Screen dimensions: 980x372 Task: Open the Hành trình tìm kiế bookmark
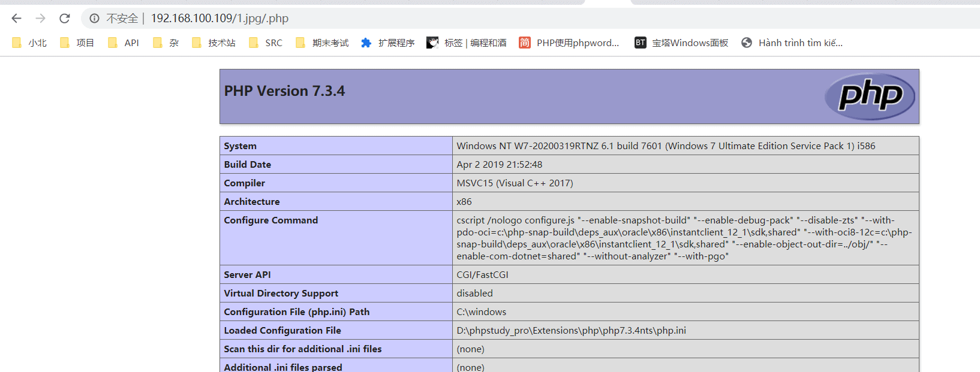792,43
